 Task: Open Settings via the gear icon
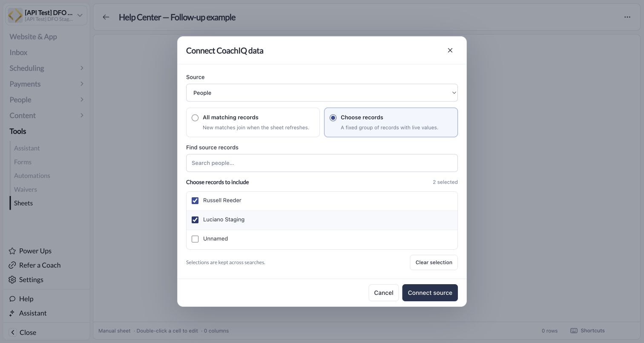point(12,280)
